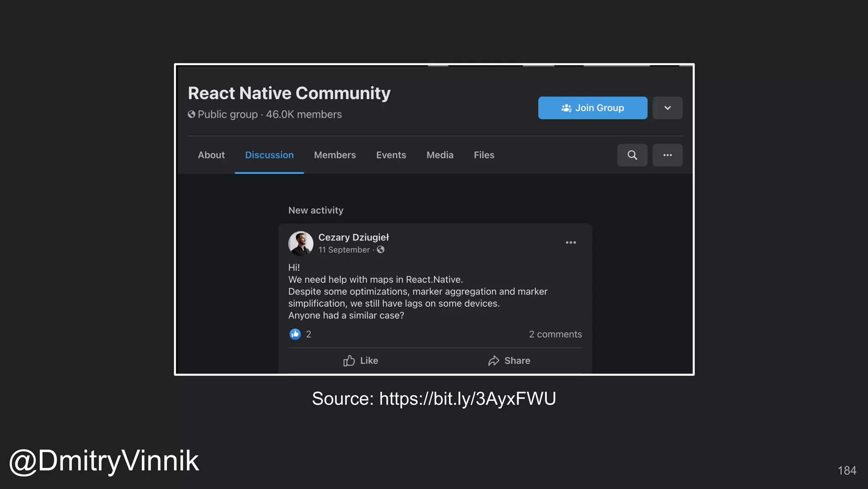Open post options three-dots menu

(570, 243)
